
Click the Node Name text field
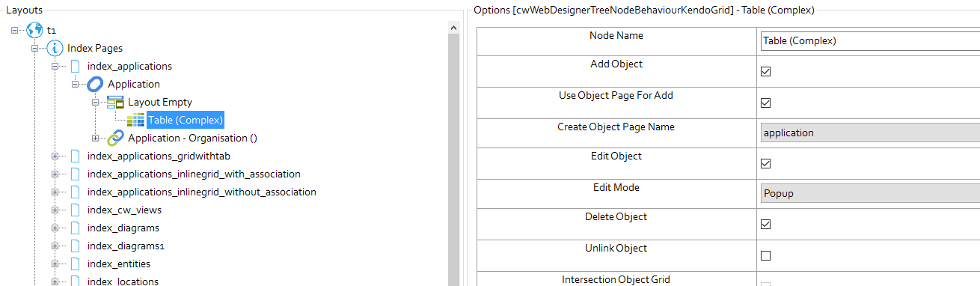(x=870, y=40)
